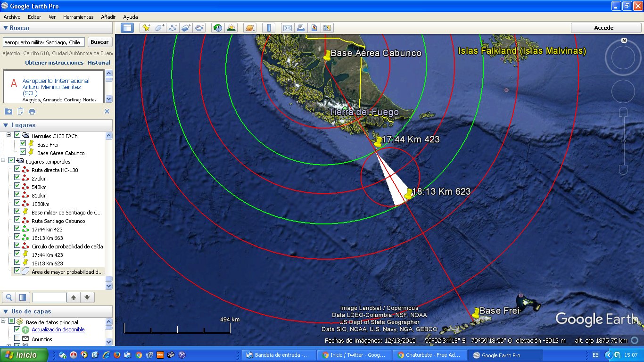Collapse the Base de datos principal tree

4,321
